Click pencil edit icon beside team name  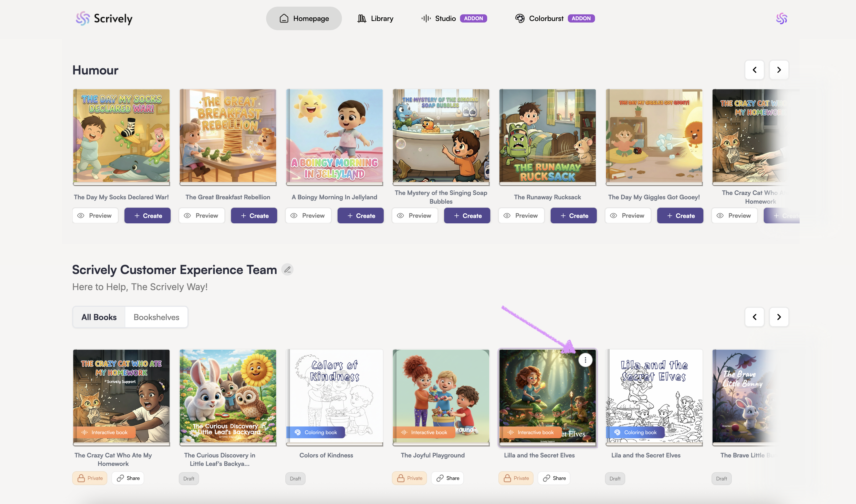(x=287, y=270)
